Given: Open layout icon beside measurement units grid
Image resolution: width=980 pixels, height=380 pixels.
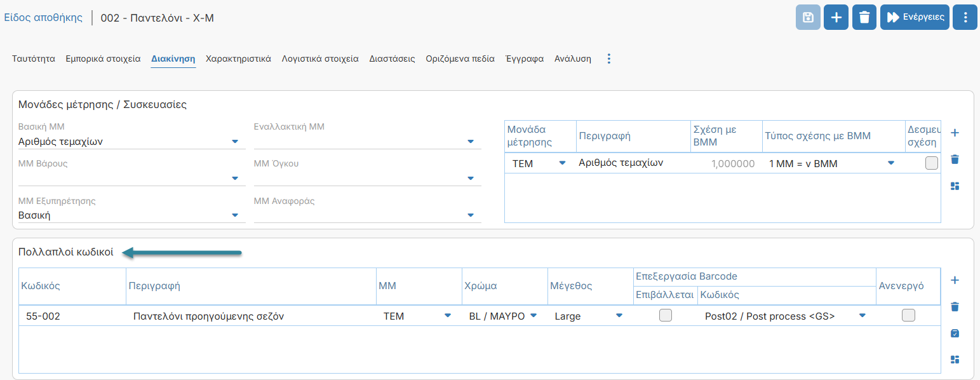Looking at the screenshot, I should tap(954, 186).
